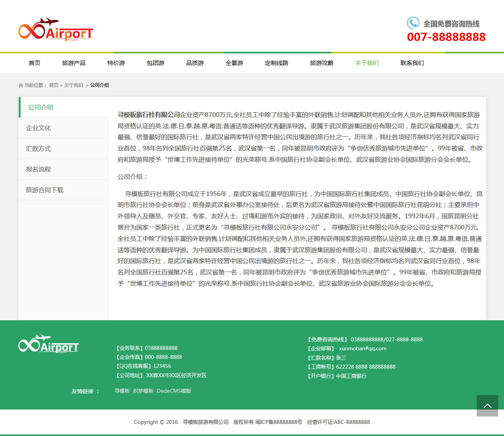Screen dimensions: 504x436
Task: Click the home icon in the breadcrumb
Action: (21, 85)
